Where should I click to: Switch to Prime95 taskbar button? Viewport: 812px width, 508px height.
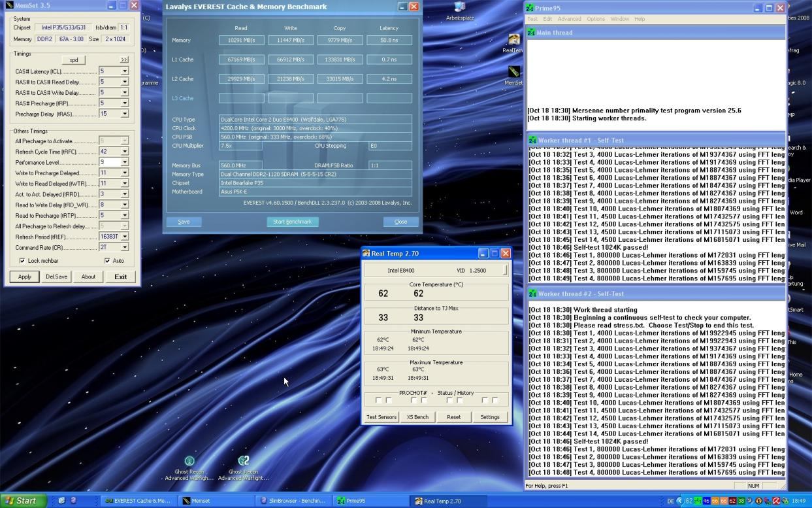[x=369, y=501]
